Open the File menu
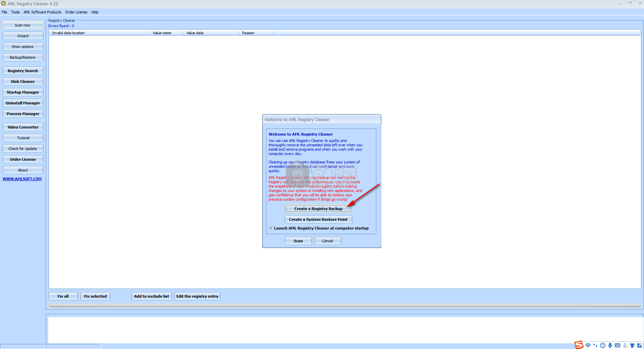644x349 pixels. coord(4,12)
